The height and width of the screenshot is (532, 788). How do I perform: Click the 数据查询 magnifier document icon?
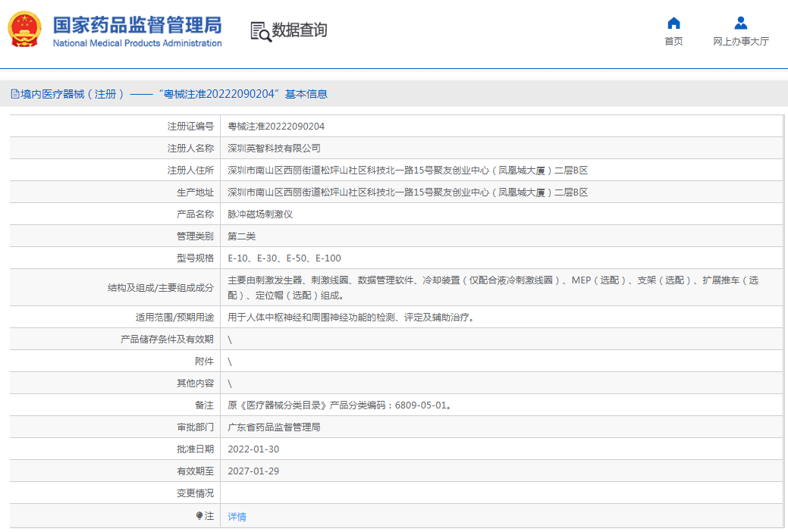[x=261, y=32]
